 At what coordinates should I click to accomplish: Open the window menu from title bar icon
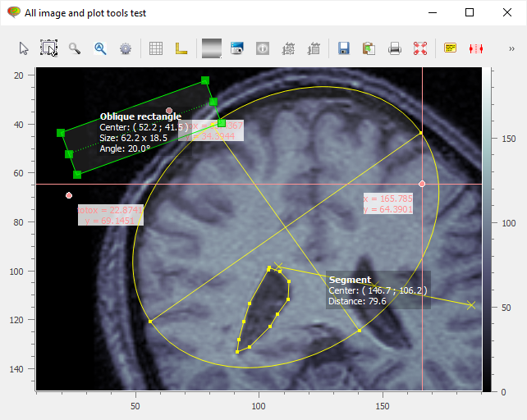point(13,12)
